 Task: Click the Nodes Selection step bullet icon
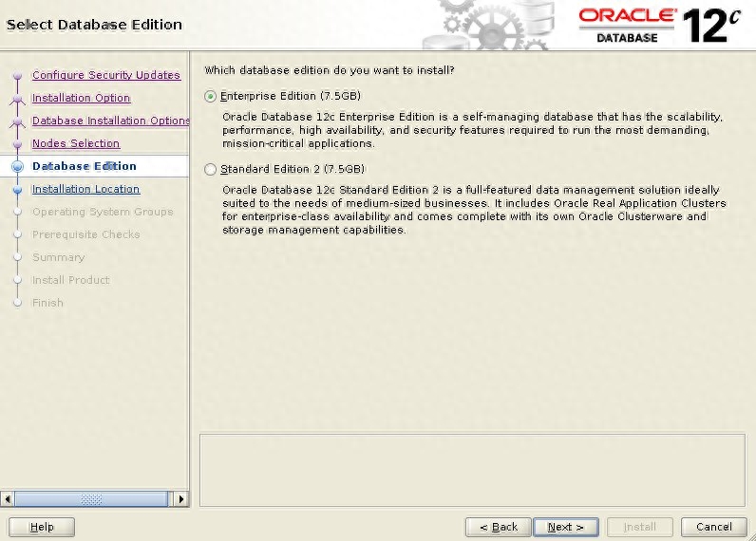coord(16,144)
